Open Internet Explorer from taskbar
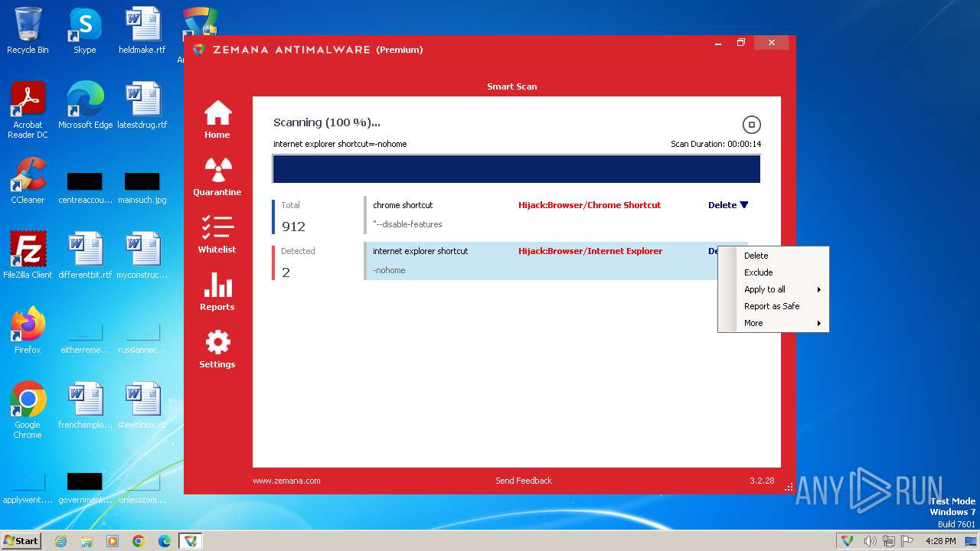This screenshot has height=551, width=980. pyautogui.click(x=60, y=541)
